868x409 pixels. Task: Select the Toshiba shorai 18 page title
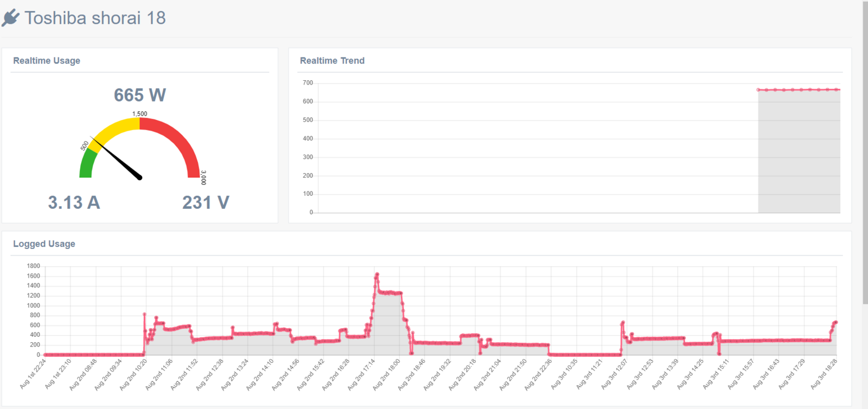[x=95, y=18]
